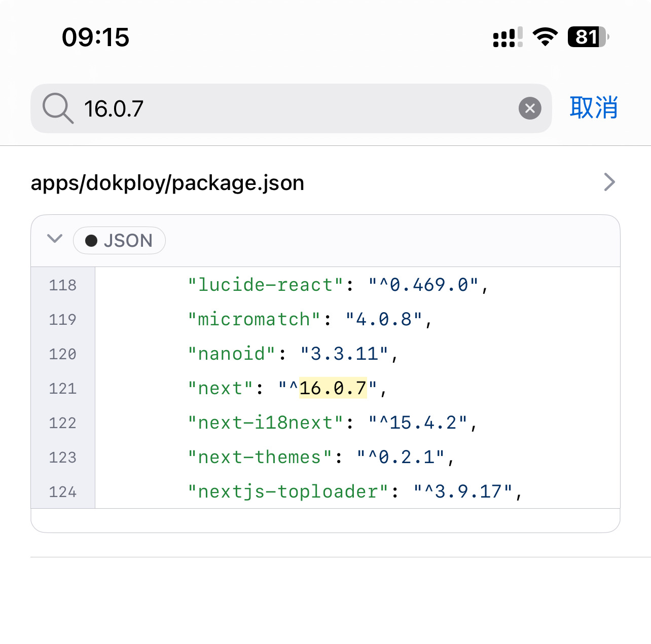Collapse the code snippet using the down chevron
Screen dimensions: 651x644
click(x=55, y=239)
